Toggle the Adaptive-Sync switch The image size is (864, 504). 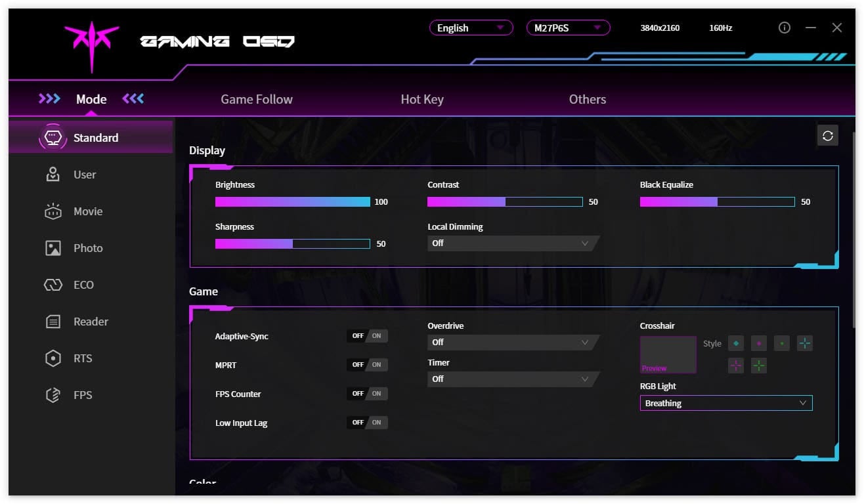coord(367,336)
